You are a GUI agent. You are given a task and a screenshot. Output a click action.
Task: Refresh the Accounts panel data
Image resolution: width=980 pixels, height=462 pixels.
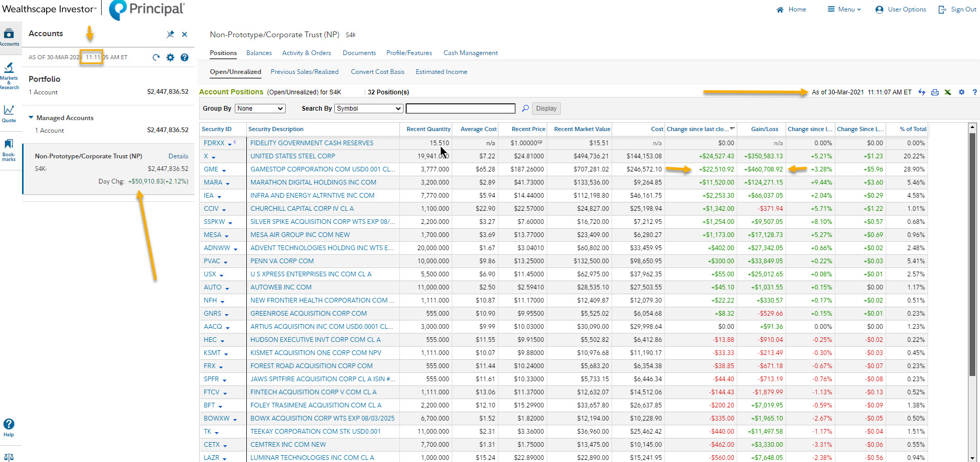pos(156,57)
